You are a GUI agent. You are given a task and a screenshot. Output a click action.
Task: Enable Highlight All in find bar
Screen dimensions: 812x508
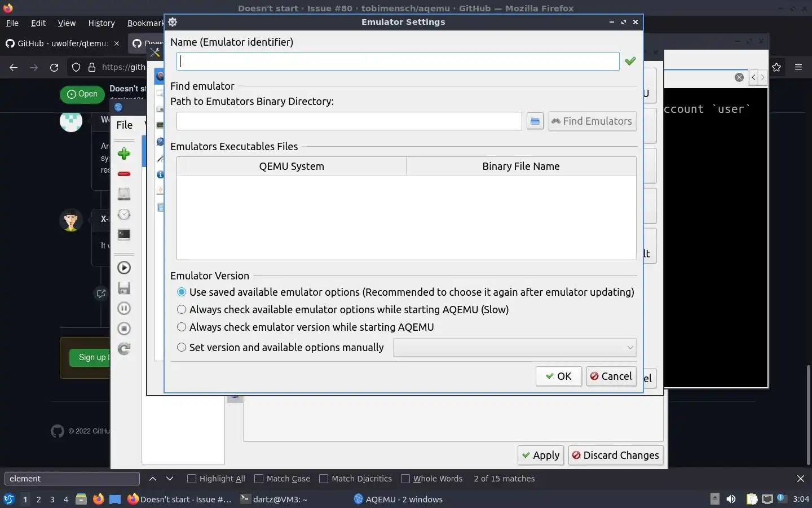pos(216,479)
